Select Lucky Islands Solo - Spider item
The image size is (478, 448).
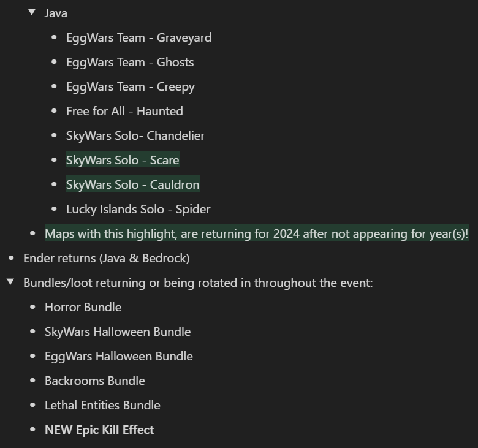(138, 209)
